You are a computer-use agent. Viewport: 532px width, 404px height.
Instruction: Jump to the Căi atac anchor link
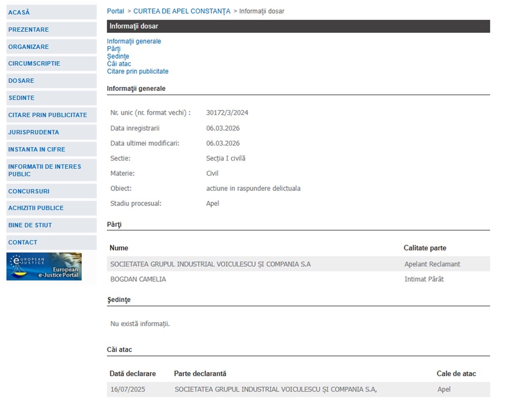(x=119, y=64)
